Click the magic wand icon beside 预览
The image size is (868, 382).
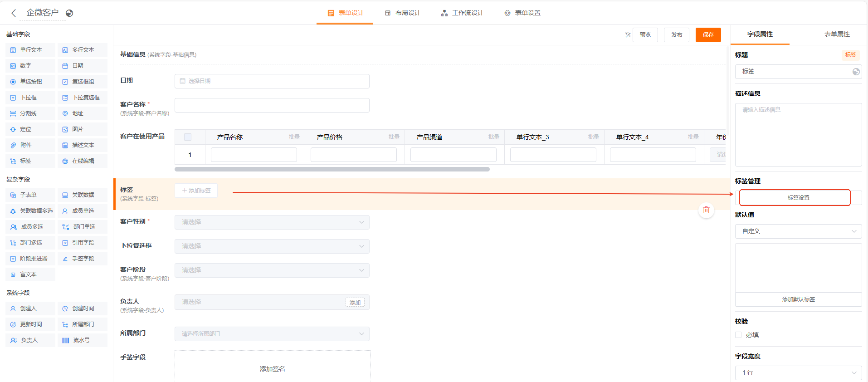pos(628,35)
